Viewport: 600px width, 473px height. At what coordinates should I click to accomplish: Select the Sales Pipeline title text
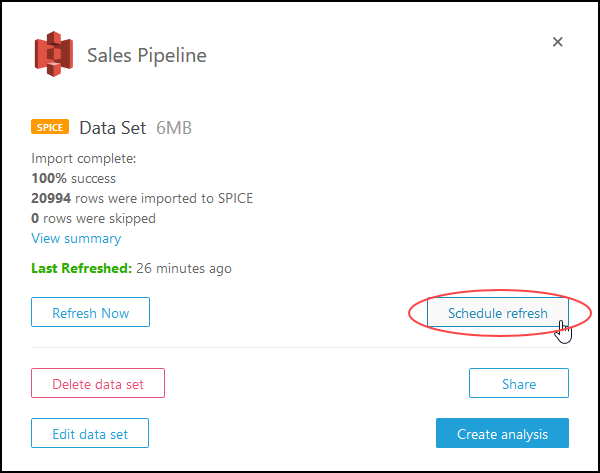(x=147, y=55)
